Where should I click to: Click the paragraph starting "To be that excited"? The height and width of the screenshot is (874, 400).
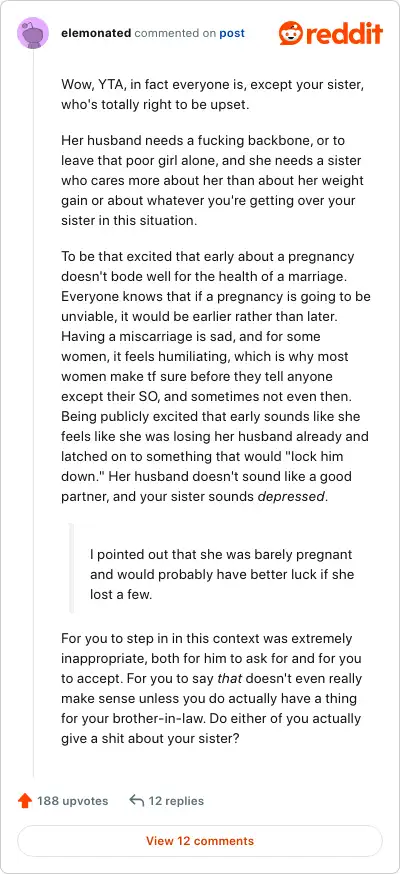(x=216, y=376)
